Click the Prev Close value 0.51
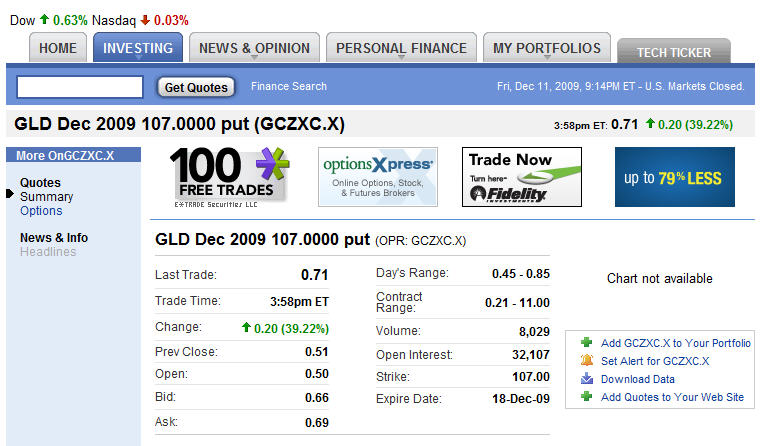 (317, 352)
